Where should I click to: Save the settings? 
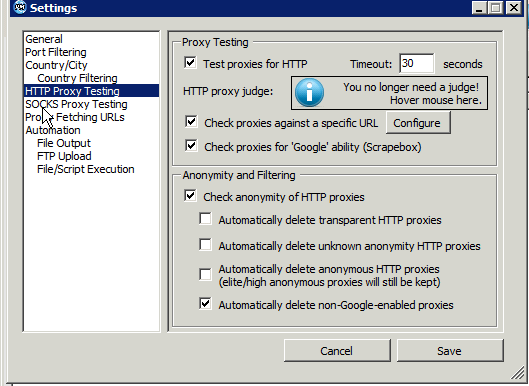[450, 351]
